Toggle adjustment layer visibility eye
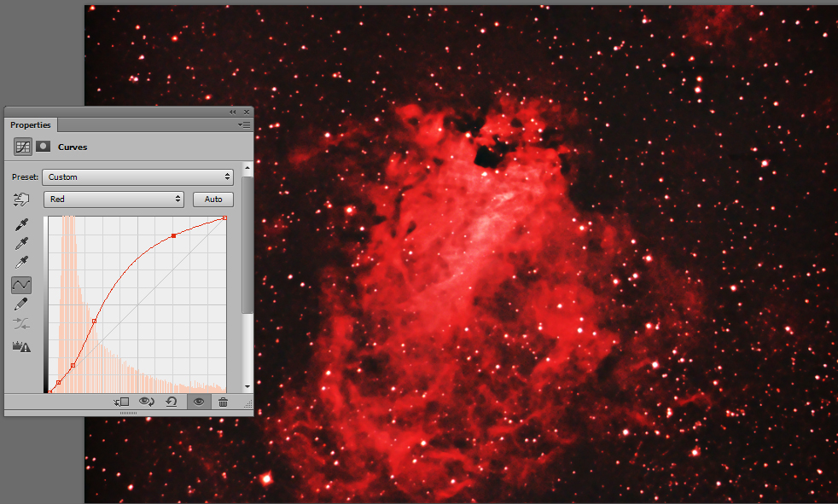Image resolution: width=838 pixels, height=504 pixels. tap(199, 402)
